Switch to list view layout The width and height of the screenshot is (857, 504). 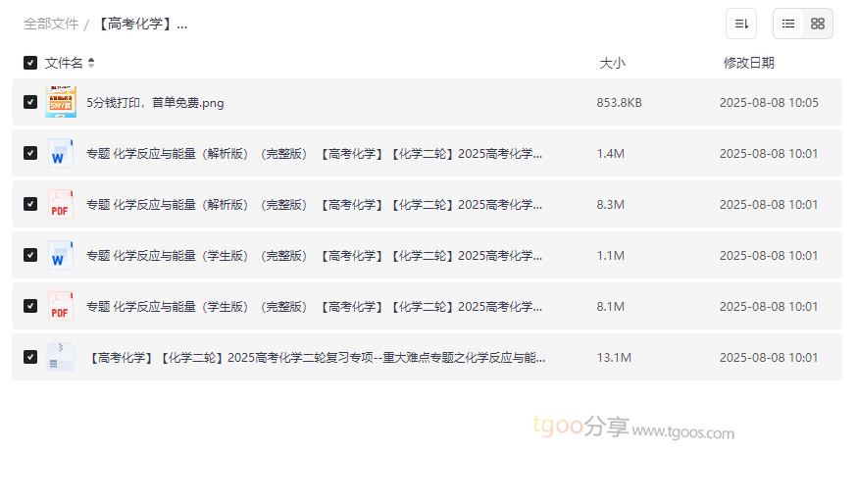(788, 24)
